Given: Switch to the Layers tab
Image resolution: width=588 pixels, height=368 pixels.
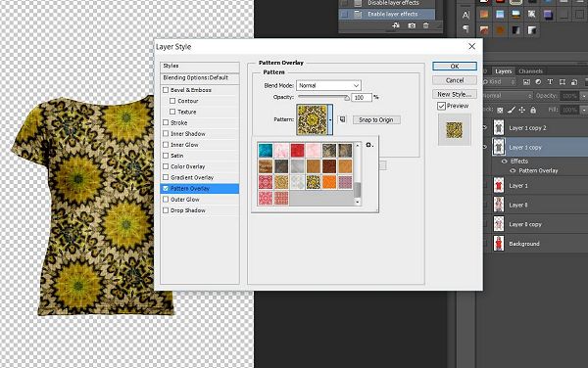Looking at the screenshot, I should tap(503, 71).
